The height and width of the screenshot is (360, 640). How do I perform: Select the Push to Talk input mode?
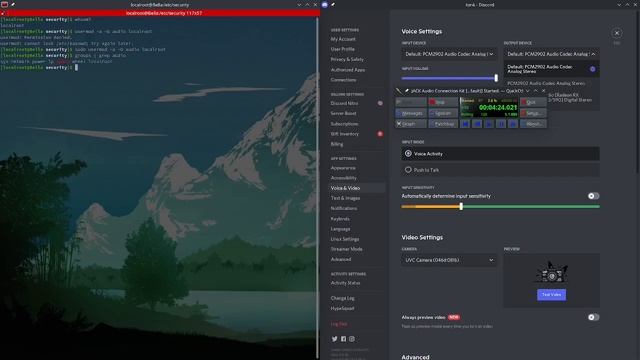(x=500, y=170)
